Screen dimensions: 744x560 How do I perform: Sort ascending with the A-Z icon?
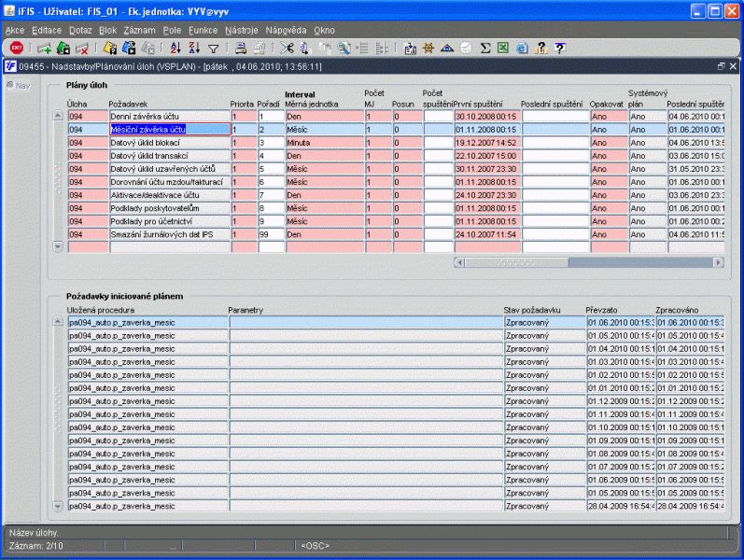click(175, 48)
